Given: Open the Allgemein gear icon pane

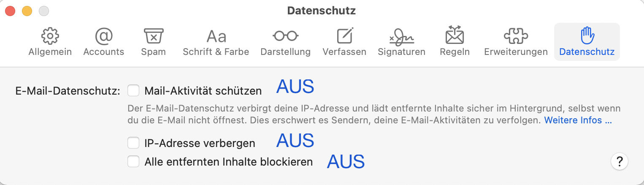Looking at the screenshot, I should pyautogui.click(x=50, y=37).
